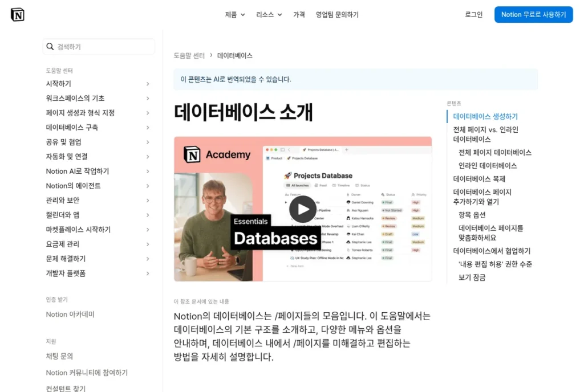Viewport: 584px width, 392px height.
Task: Expand the 시작하기 section chevron
Action: [148, 84]
